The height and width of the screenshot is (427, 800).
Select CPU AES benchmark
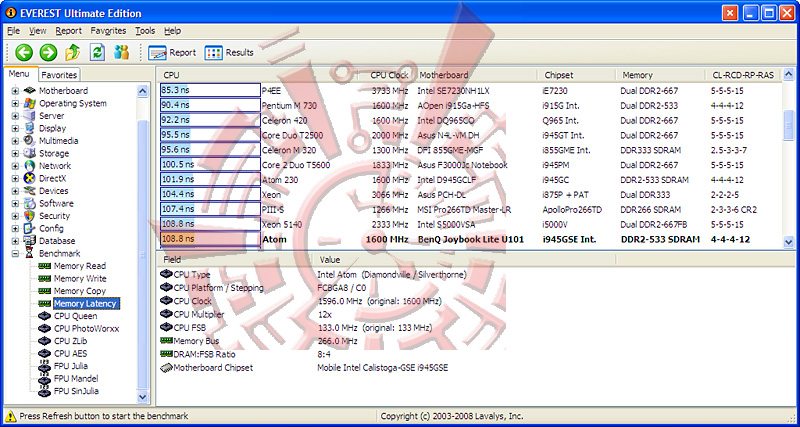[x=70, y=354]
